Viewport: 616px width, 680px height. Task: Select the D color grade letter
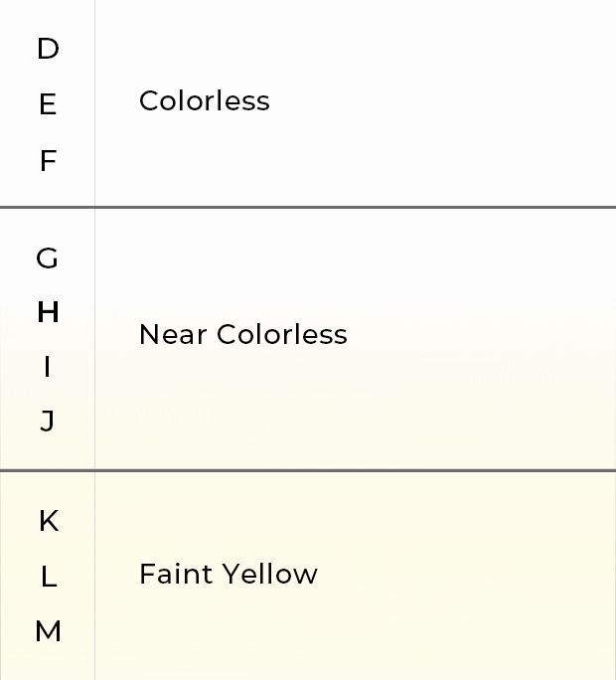click(48, 49)
